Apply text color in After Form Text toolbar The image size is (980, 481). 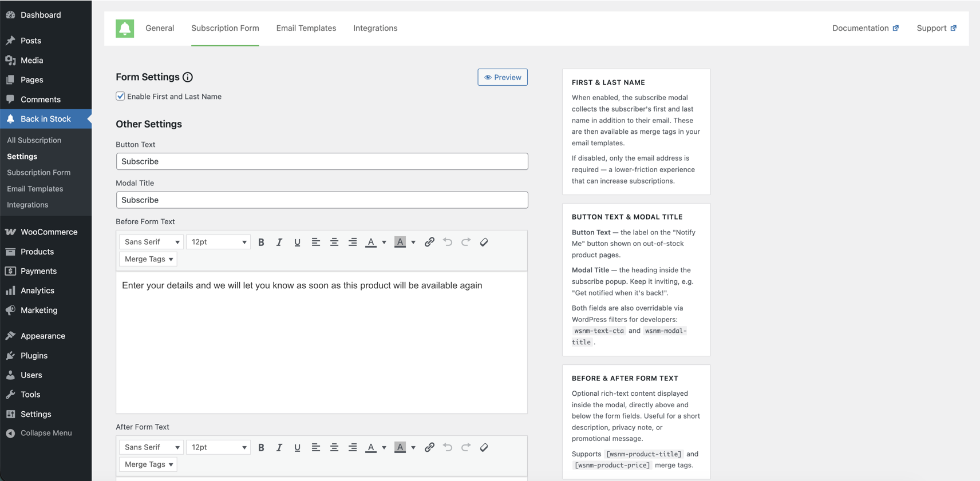point(371,447)
